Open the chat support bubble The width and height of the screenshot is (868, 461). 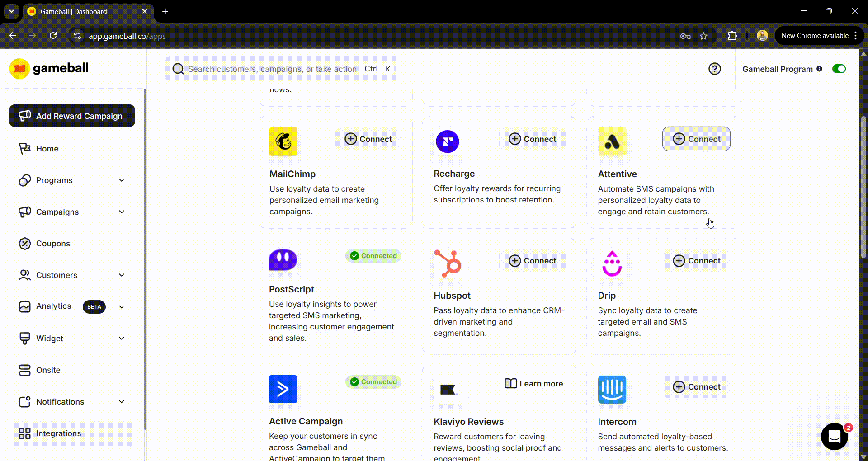(834, 437)
